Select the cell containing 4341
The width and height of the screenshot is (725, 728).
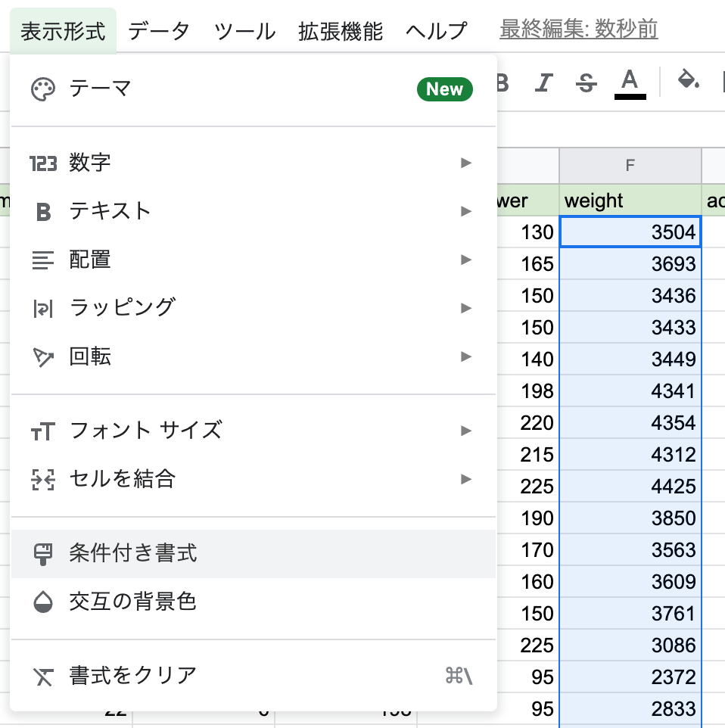pyautogui.click(x=630, y=391)
